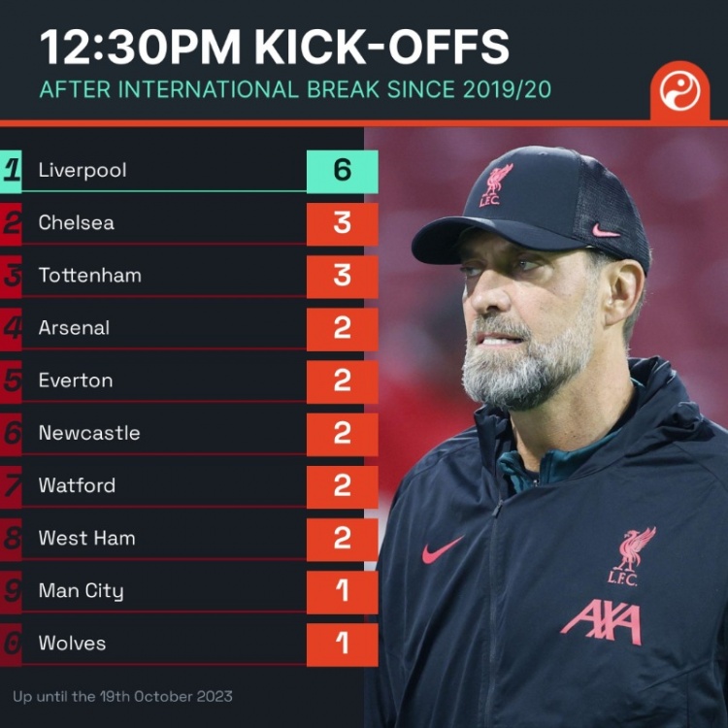Click the AXA sponsor logo on jacket

coord(602,621)
